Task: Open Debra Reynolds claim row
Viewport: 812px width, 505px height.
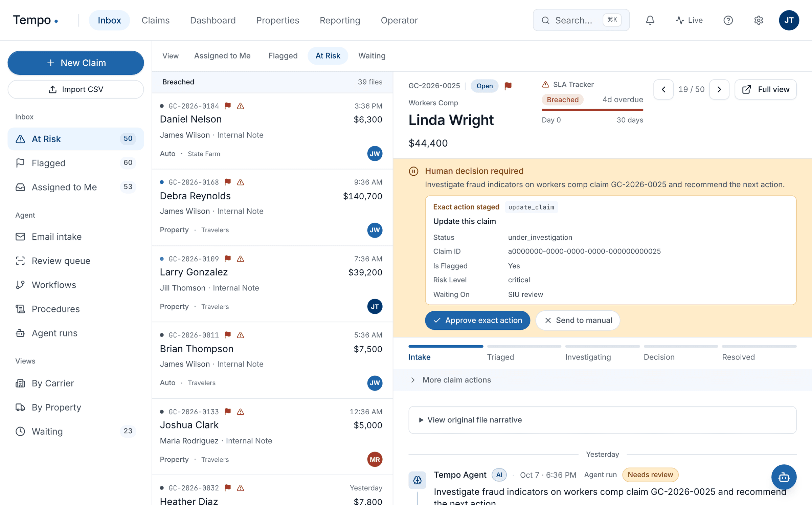Action: [272, 207]
